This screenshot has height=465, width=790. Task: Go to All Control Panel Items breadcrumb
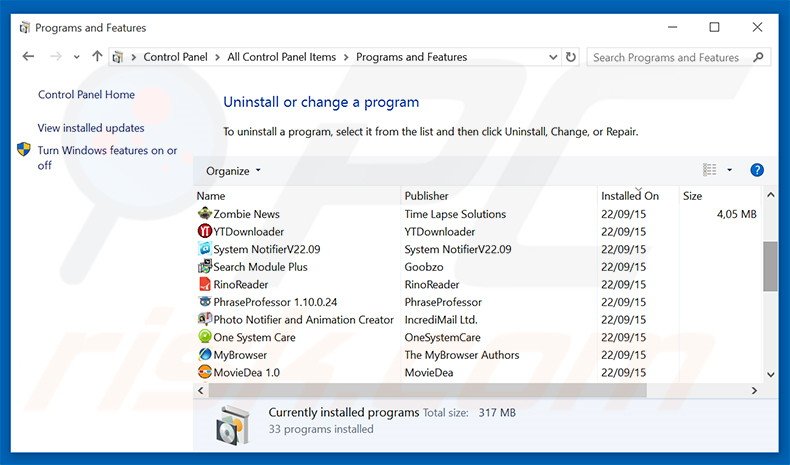point(281,57)
